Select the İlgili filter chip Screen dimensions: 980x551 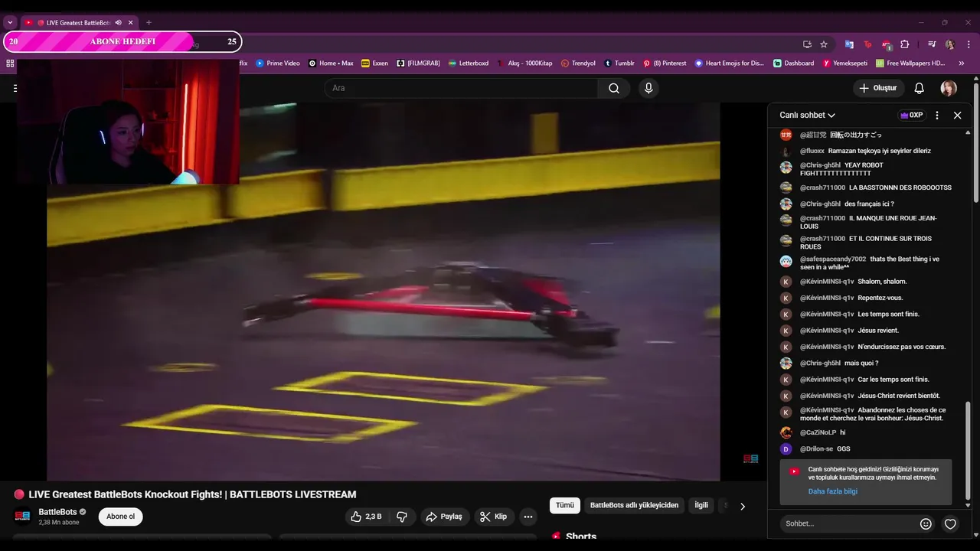(701, 505)
